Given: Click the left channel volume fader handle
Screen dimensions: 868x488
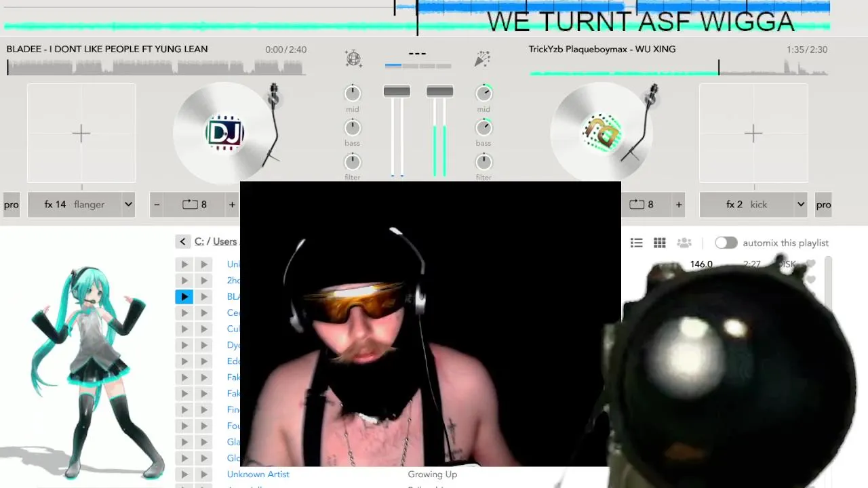Looking at the screenshot, I should click(397, 91).
